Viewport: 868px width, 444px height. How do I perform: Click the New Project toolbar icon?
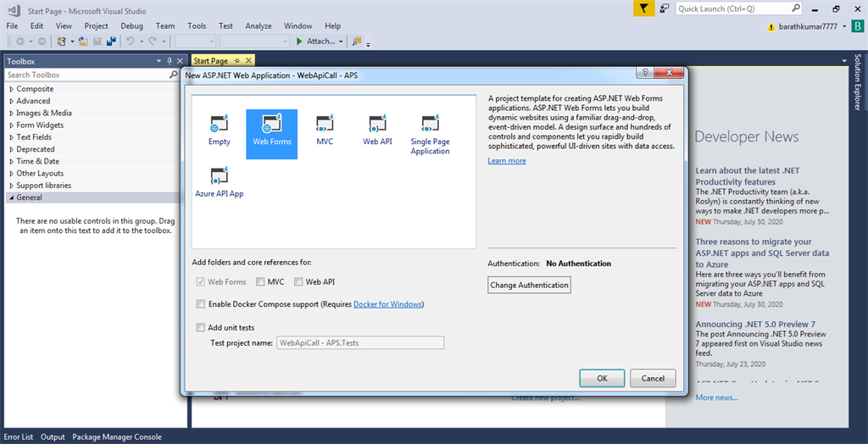[61, 41]
